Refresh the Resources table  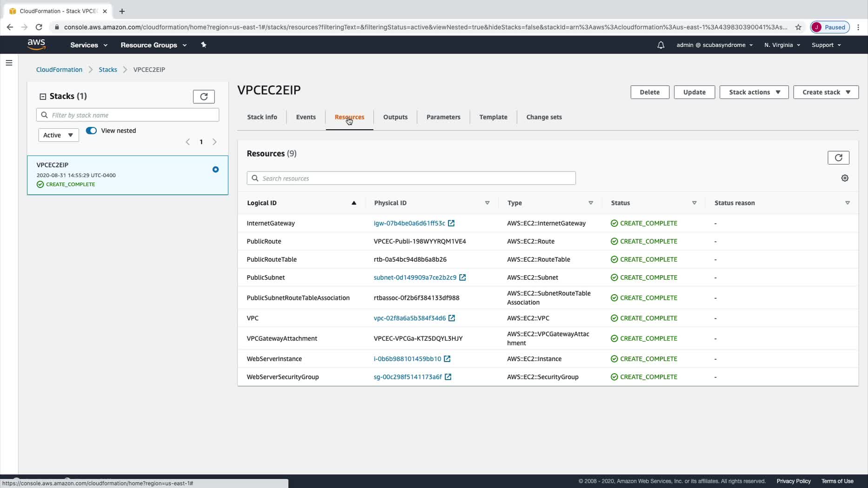838,158
